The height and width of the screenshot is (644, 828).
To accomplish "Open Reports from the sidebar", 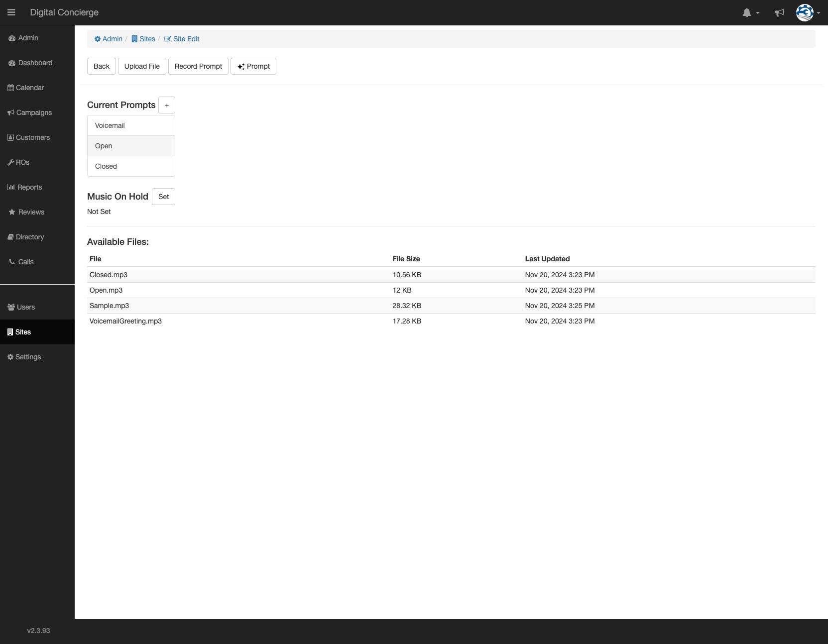I will tap(37, 187).
